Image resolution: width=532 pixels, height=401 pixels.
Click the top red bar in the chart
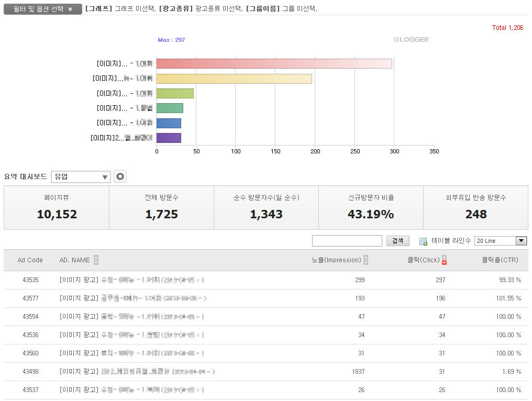(274, 63)
